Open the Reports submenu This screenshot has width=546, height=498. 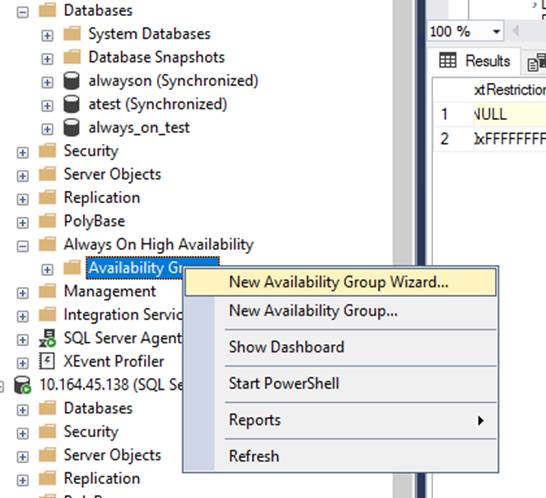tap(341, 420)
